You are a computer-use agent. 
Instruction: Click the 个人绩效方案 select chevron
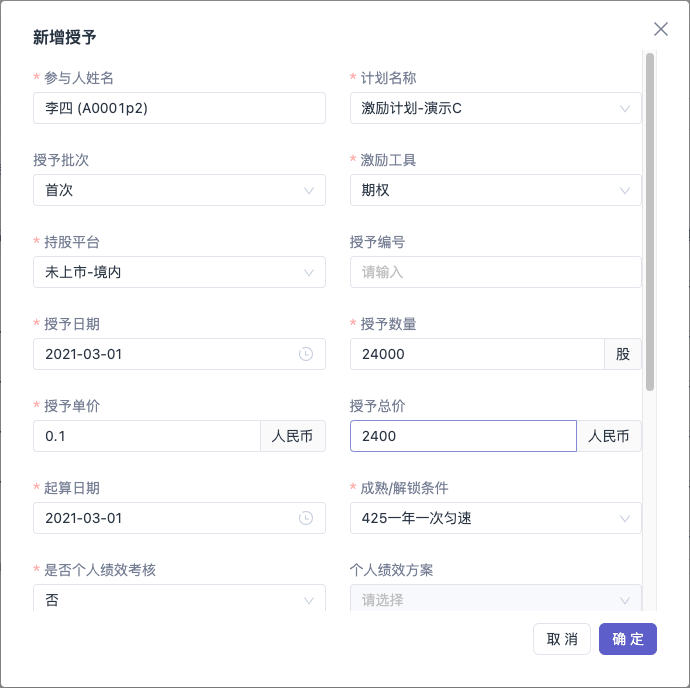624,600
